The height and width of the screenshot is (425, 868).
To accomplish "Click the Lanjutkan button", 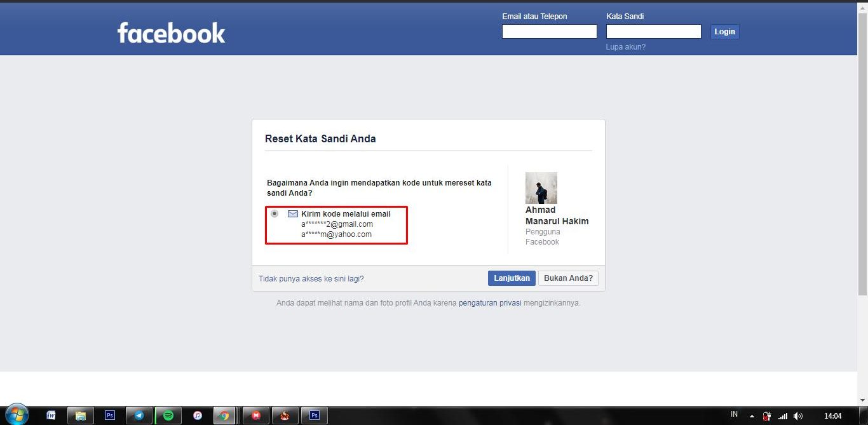I will click(x=512, y=278).
